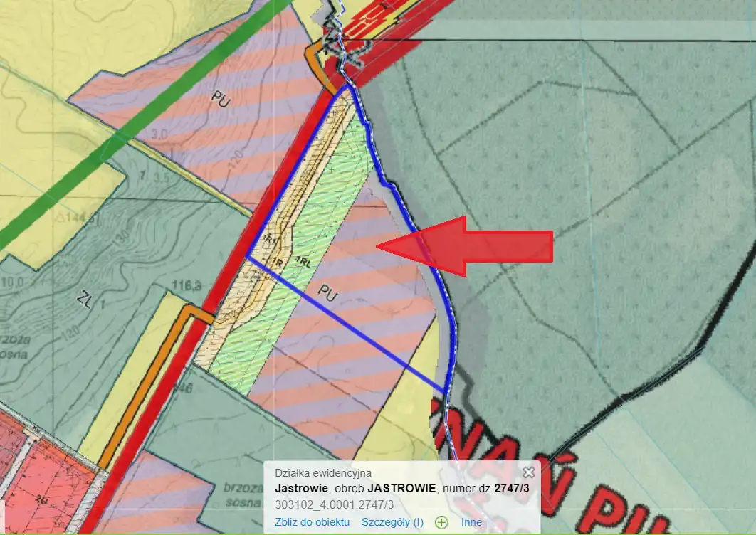756x535 pixels.
Task: Open the 'Inne' options link
Action: click(x=471, y=522)
